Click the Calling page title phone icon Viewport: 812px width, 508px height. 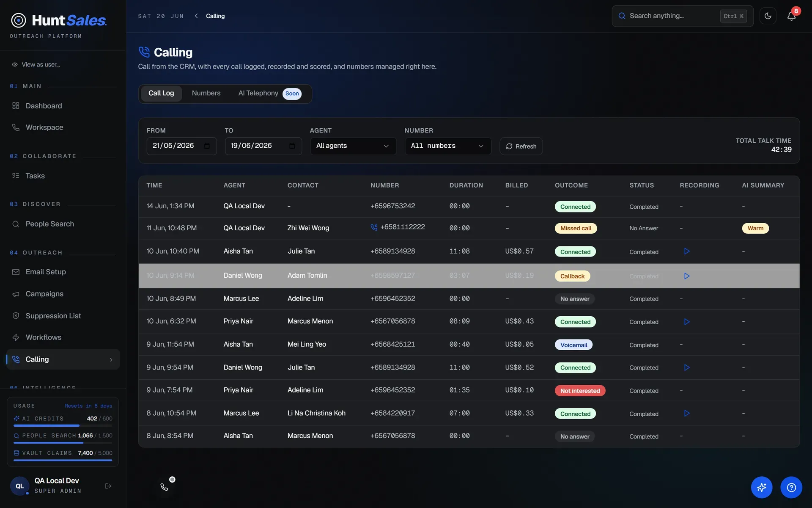[x=144, y=52]
